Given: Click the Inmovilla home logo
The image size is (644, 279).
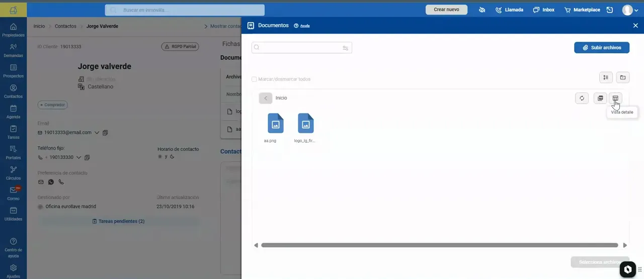Looking at the screenshot, I should (x=13, y=10).
